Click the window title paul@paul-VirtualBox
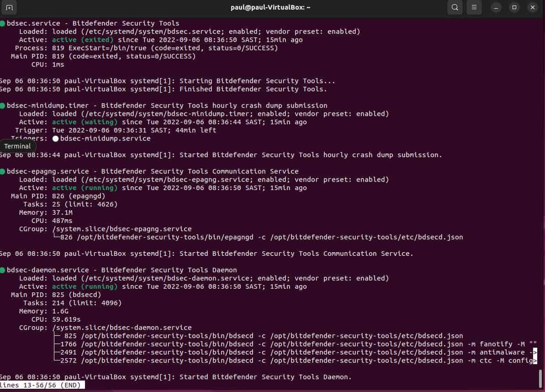Screen dimensions: 545x392 (x=270, y=7)
